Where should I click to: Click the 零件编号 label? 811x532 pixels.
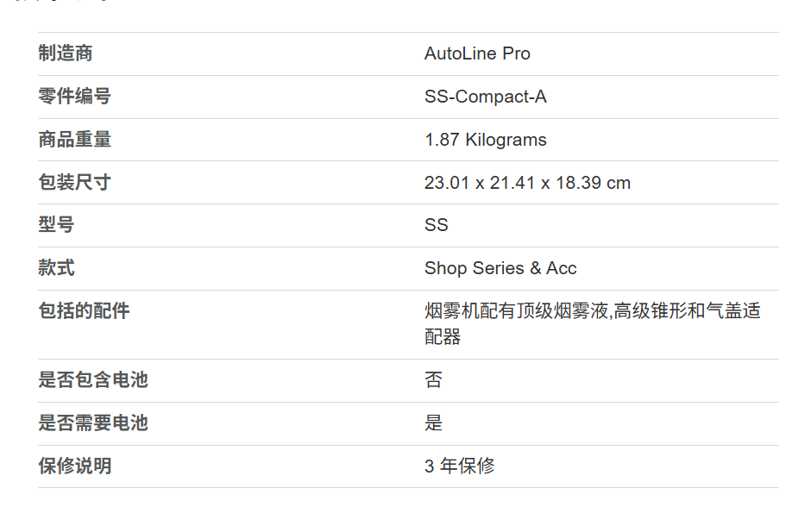74,97
